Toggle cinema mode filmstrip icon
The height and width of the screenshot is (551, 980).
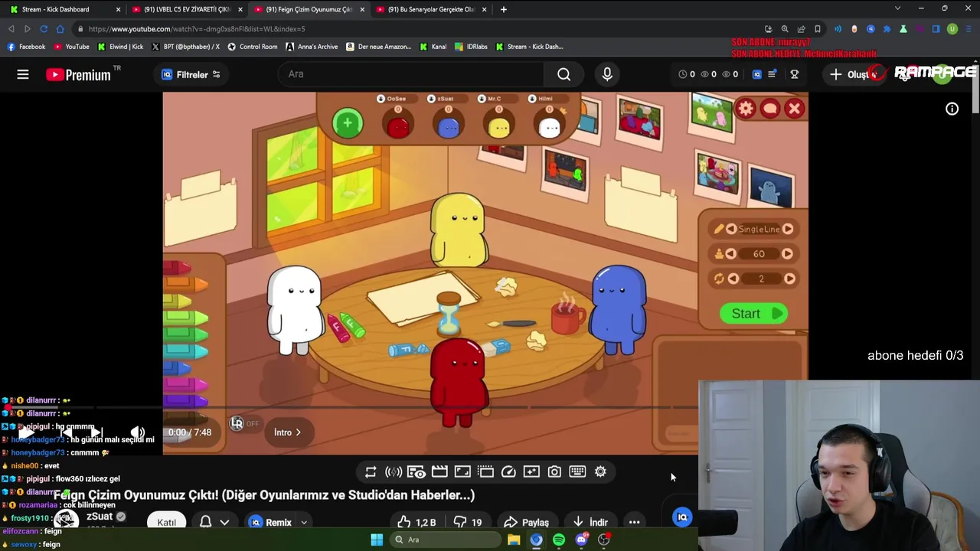point(485,471)
